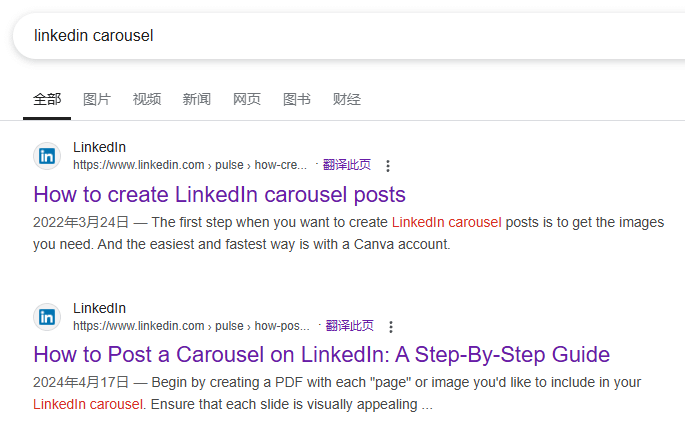This screenshot has width=685, height=431.
Task: Click 翻译此页 for first result
Action: pos(347,165)
